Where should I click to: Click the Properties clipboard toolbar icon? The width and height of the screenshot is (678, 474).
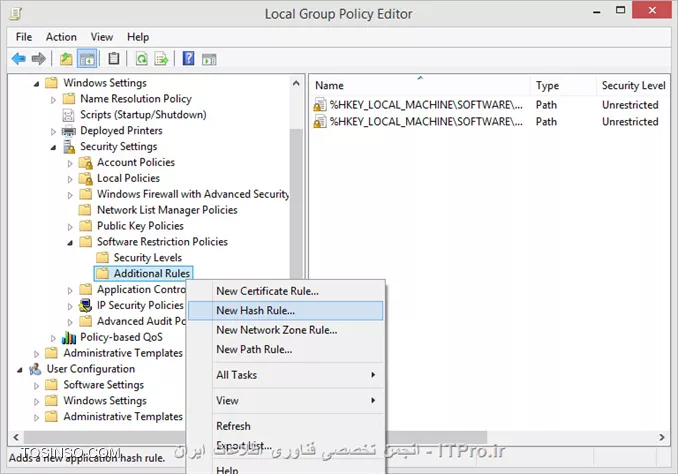114,58
